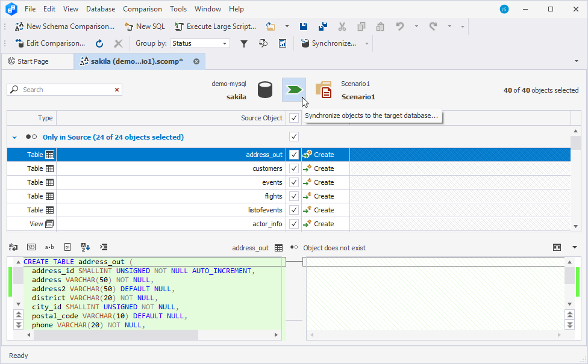Click the object grid vertical scrollbar thumb

tap(575, 143)
